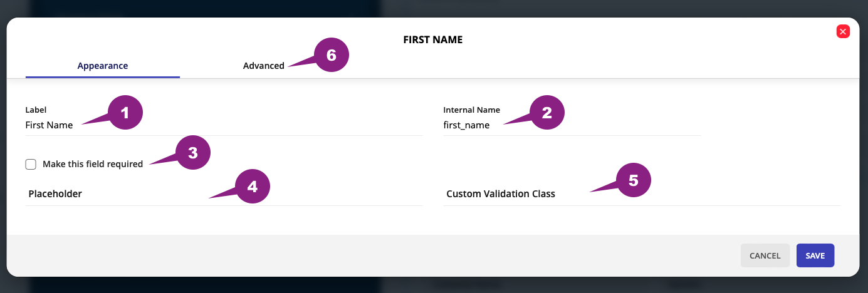Click the purple marker numbered 3

click(x=192, y=153)
